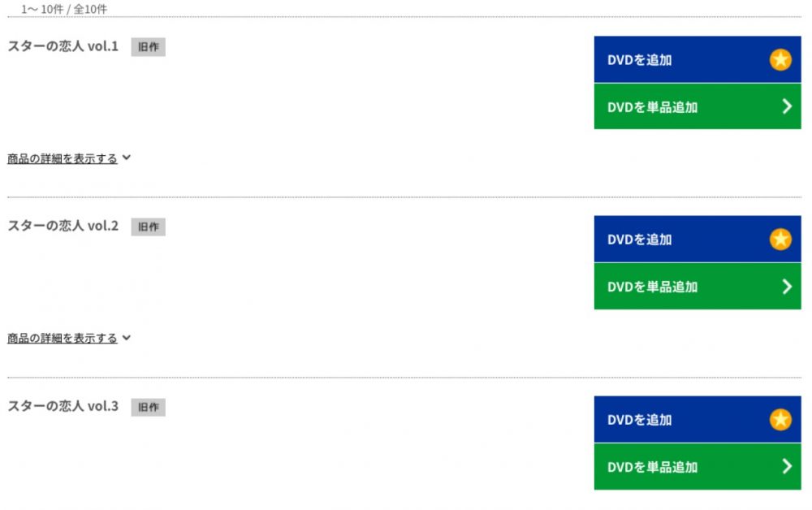Click star icon on vol.1 DVDを追加
812x510 pixels.
(780, 59)
